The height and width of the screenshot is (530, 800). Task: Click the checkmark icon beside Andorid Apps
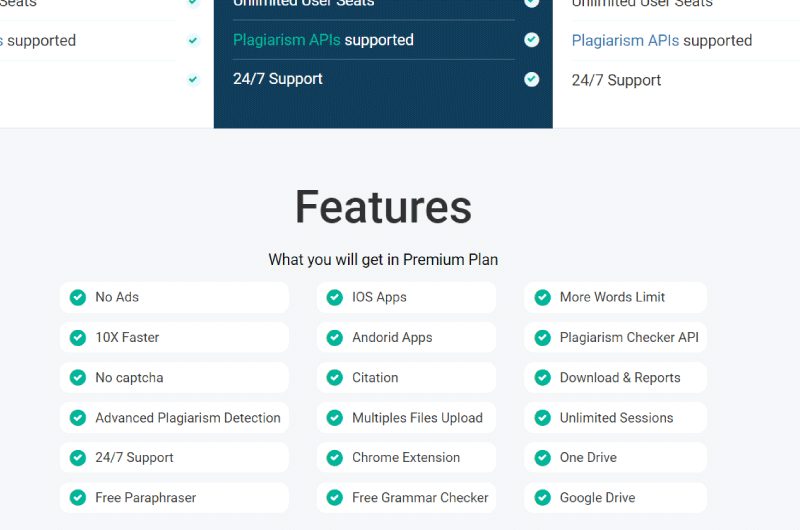tap(335, 338)
